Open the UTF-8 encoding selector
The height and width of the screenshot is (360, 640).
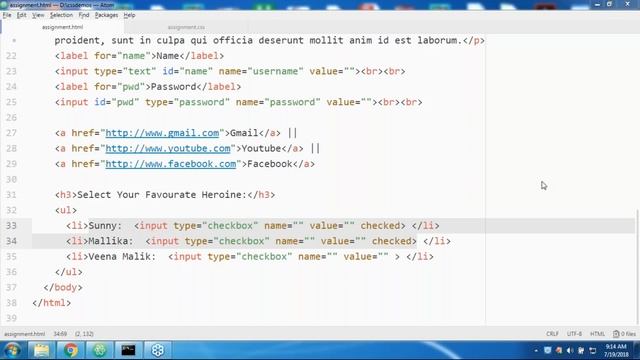point(574,334)
